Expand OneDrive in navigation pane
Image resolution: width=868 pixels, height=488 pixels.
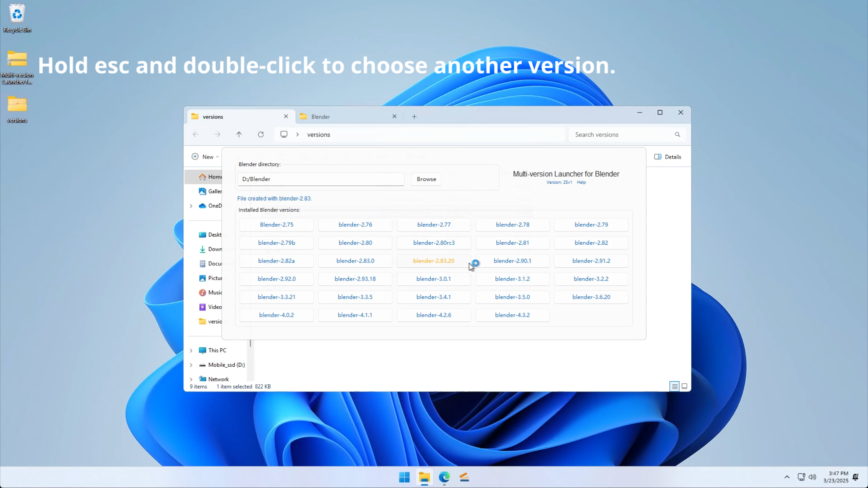(x=191, y=206)
